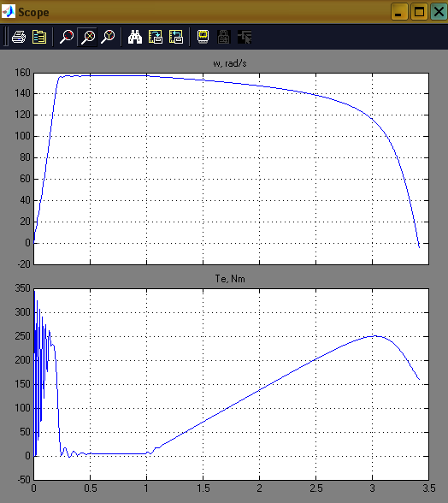Click the 80 y-axis tick label
Image resolution: width=448 pixels, height=503 pixels.
coord(25,157)
